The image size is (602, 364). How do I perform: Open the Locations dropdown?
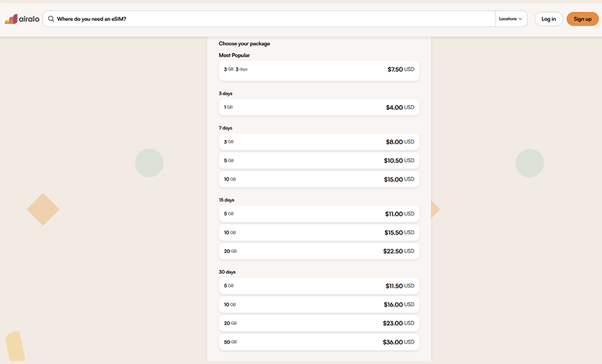tap(510, 19)
